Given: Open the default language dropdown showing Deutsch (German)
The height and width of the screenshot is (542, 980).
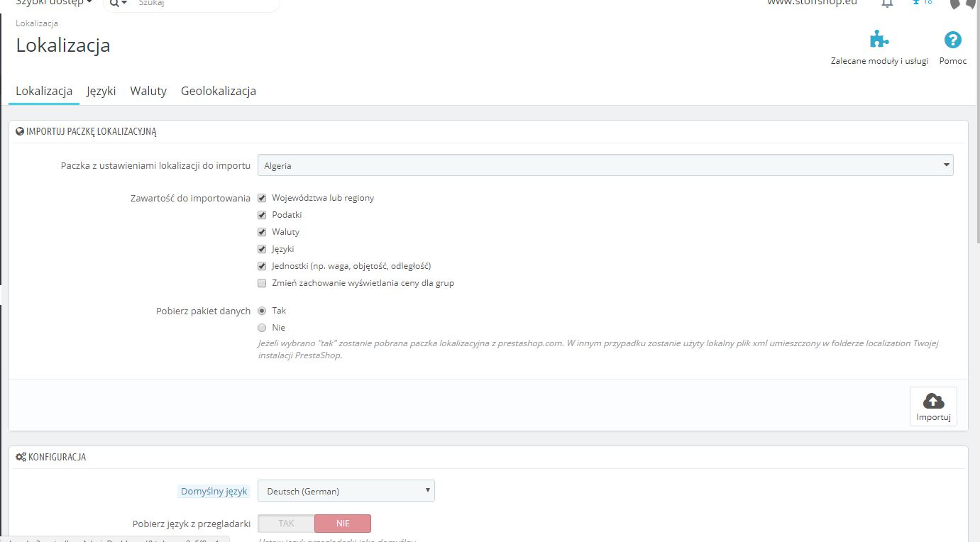Looking at the screenshot, I should pos(346,491).
